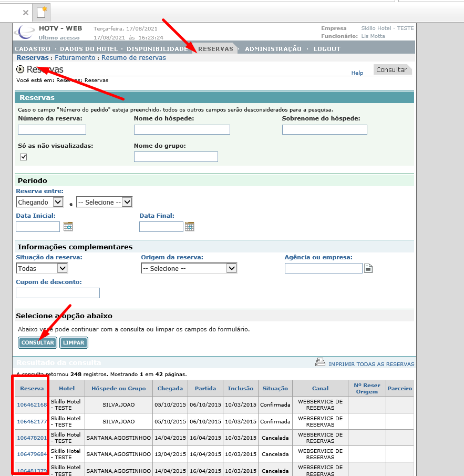Click IMPRIMIR TODAS AS RESERVAS link
The width and height of the screenshot is (464, 476).
point(372,364)
